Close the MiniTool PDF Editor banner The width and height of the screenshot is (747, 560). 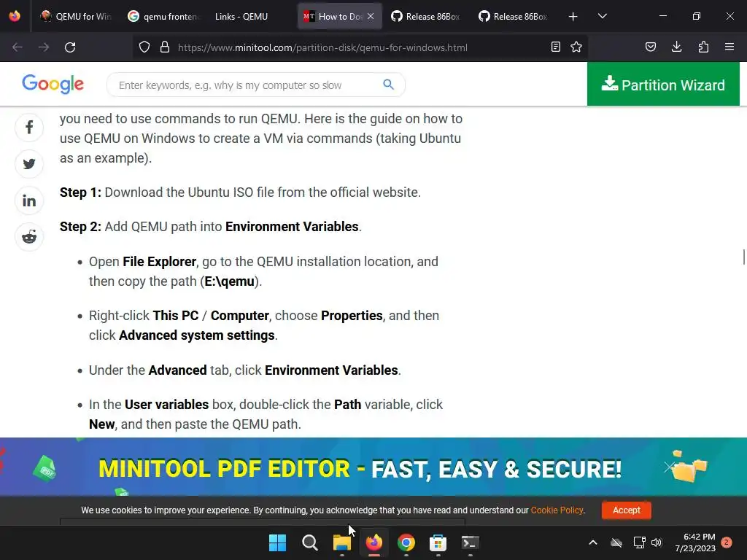669,467
